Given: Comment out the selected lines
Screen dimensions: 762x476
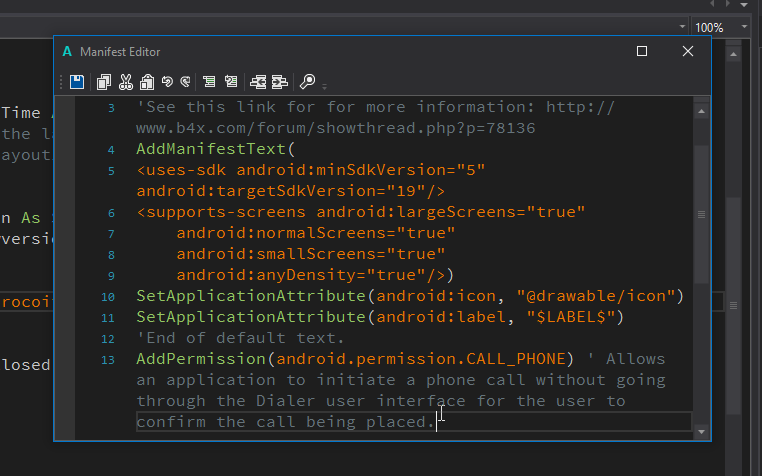Looking at the screenshot, I should point(209,82).
